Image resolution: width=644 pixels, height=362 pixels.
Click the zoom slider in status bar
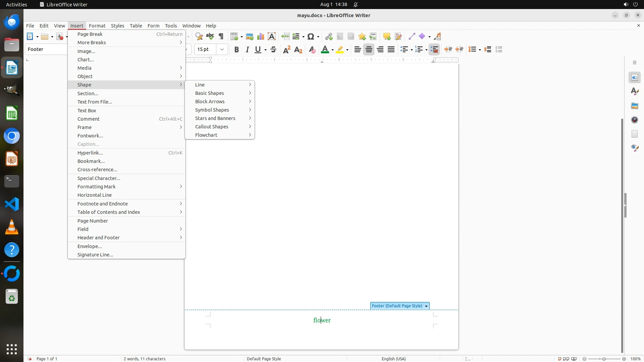point(604,359)
